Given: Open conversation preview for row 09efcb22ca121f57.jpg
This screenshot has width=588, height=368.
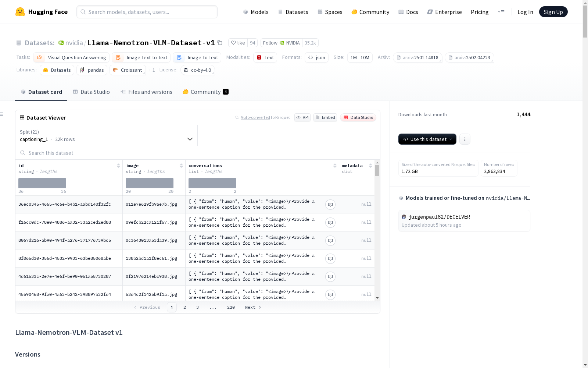Looking at the screenshot, I should tap(330, 223).
